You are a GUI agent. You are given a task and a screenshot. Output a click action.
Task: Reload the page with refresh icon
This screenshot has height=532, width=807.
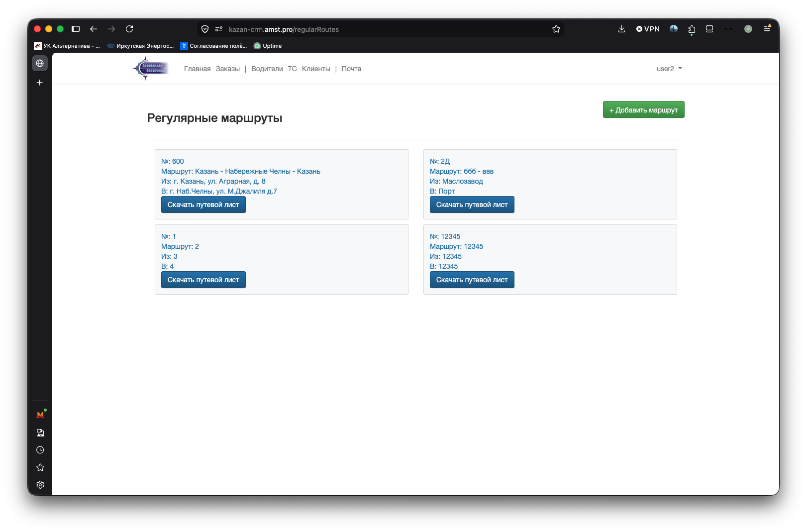[129, 29]
